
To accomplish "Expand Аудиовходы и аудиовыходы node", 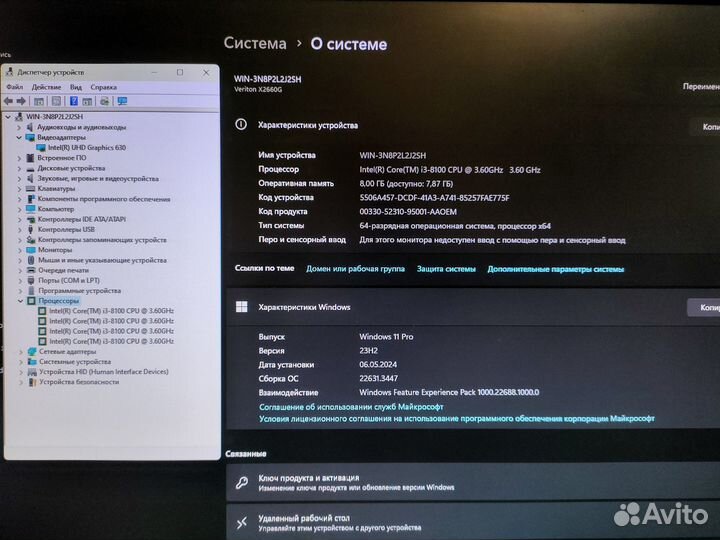I will [19, 127].
